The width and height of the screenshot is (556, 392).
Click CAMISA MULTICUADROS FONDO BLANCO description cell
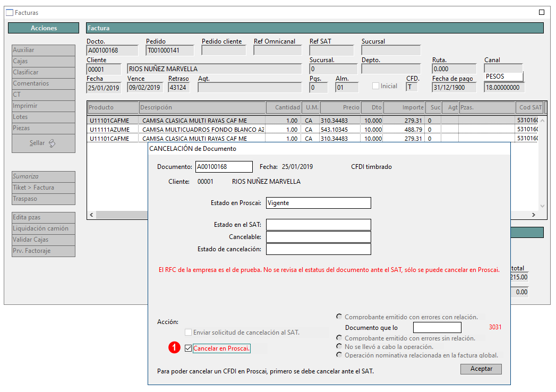[203, 130]
